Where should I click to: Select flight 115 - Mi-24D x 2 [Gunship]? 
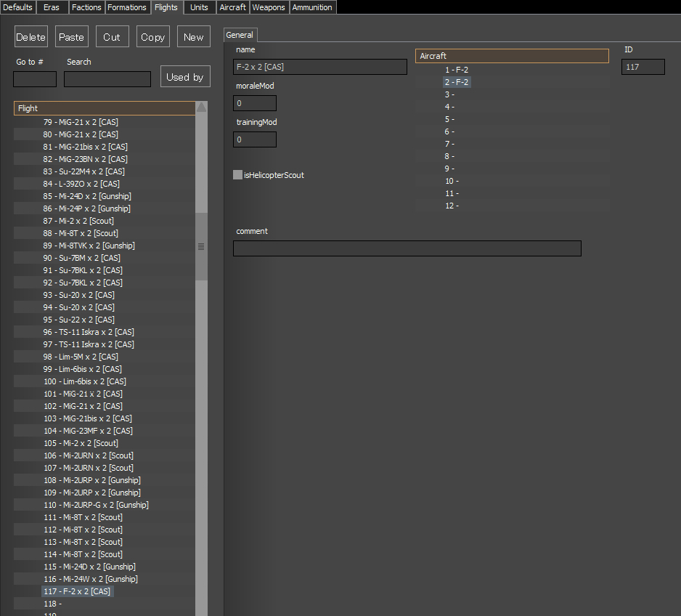89,567
